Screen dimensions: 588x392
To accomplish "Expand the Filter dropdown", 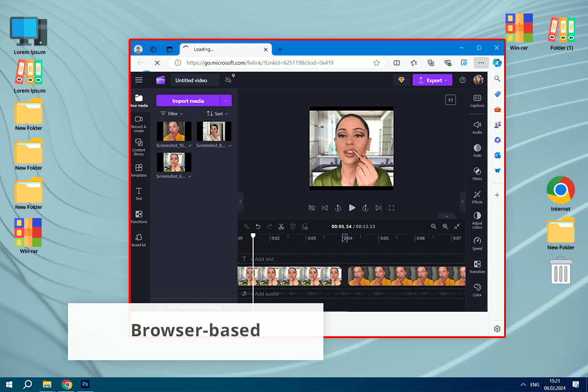I will coord(171,114).
